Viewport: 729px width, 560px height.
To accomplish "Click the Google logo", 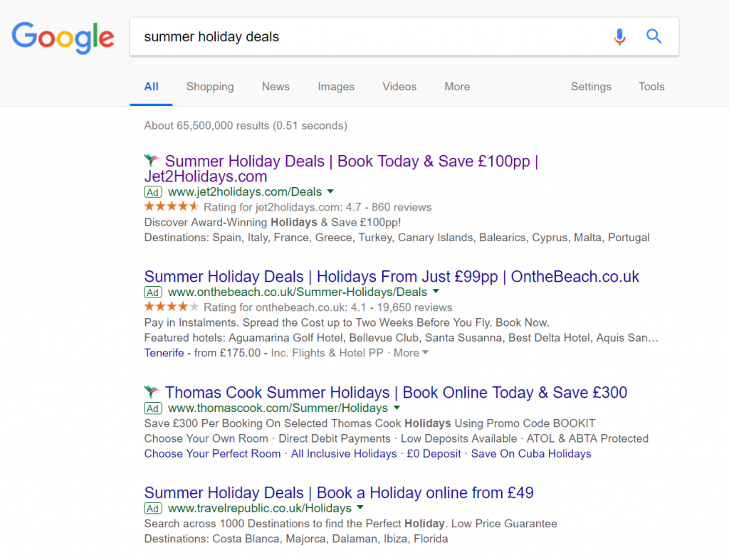I will point(63,38).
